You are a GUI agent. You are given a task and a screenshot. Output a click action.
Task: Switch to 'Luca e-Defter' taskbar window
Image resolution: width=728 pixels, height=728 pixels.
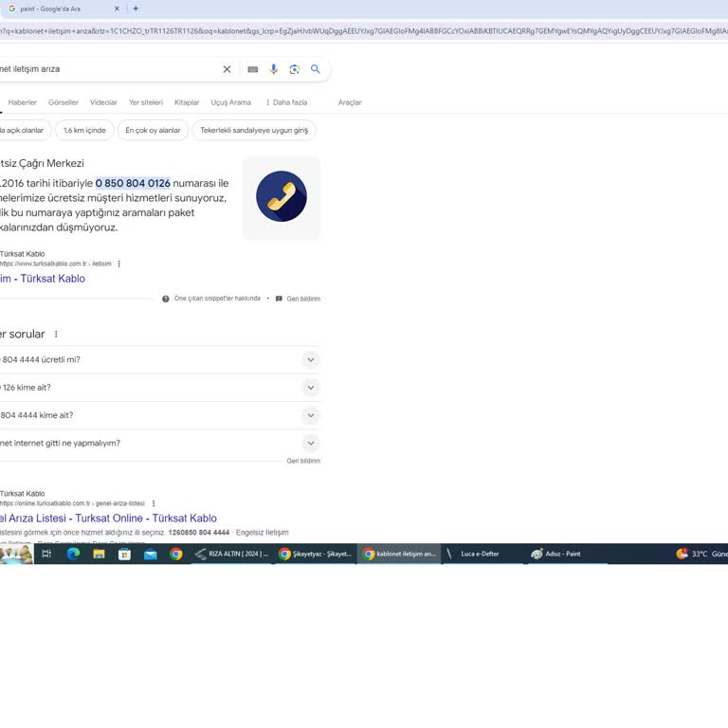click(x=482, y=554)
